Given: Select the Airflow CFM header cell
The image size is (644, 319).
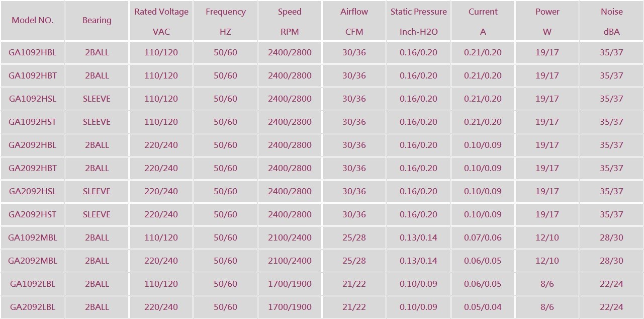Looking at the screenshot, I should [x=354, y=21].
